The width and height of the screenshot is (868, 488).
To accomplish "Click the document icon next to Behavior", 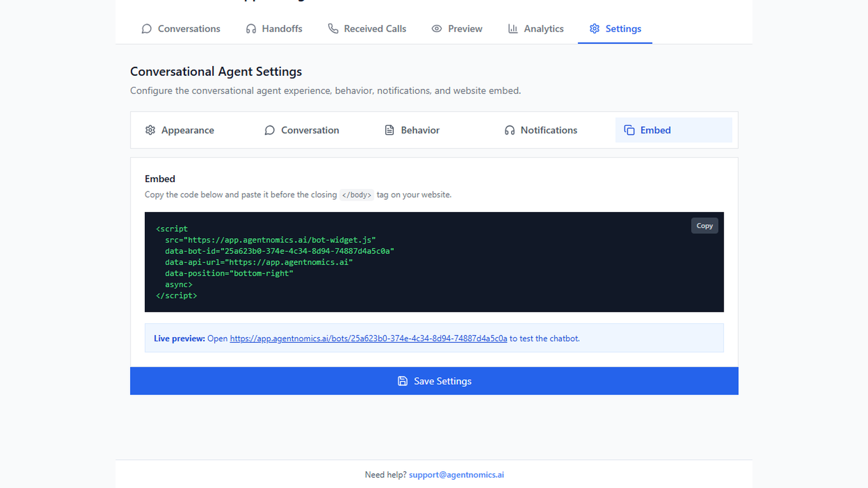I will pyautogui.click(x=390, y=130).
